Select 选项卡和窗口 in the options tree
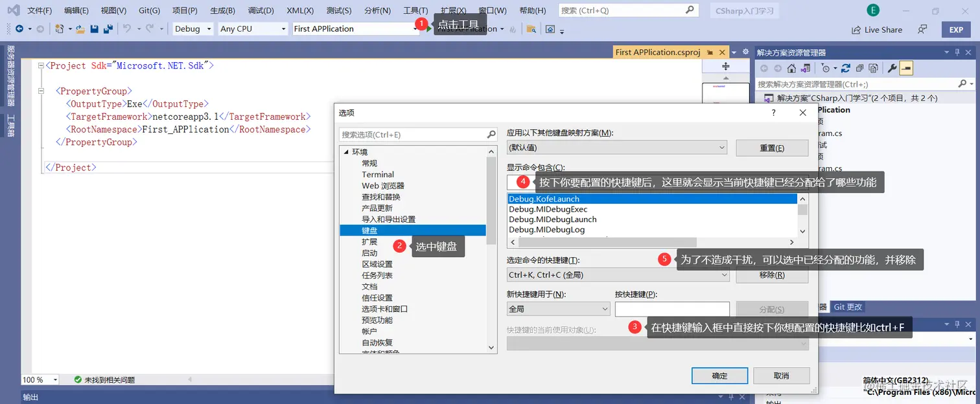This screenshot has width=980, height=404. pyautogui.click(x=385, y=309)
